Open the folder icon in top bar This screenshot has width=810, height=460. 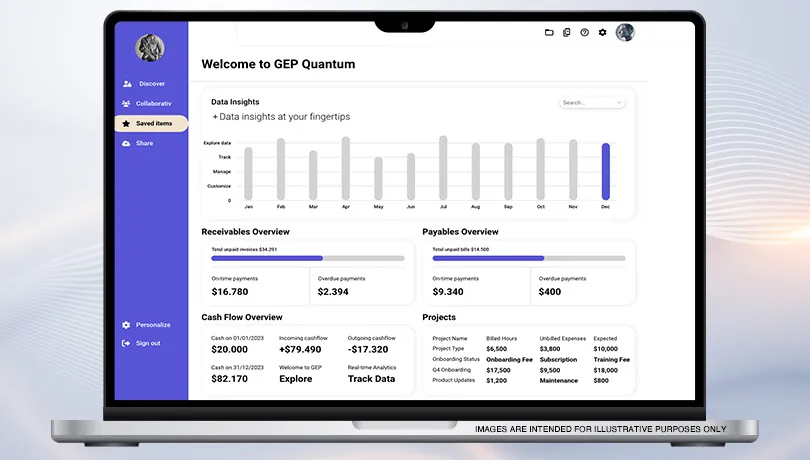[x=549, y=32]
